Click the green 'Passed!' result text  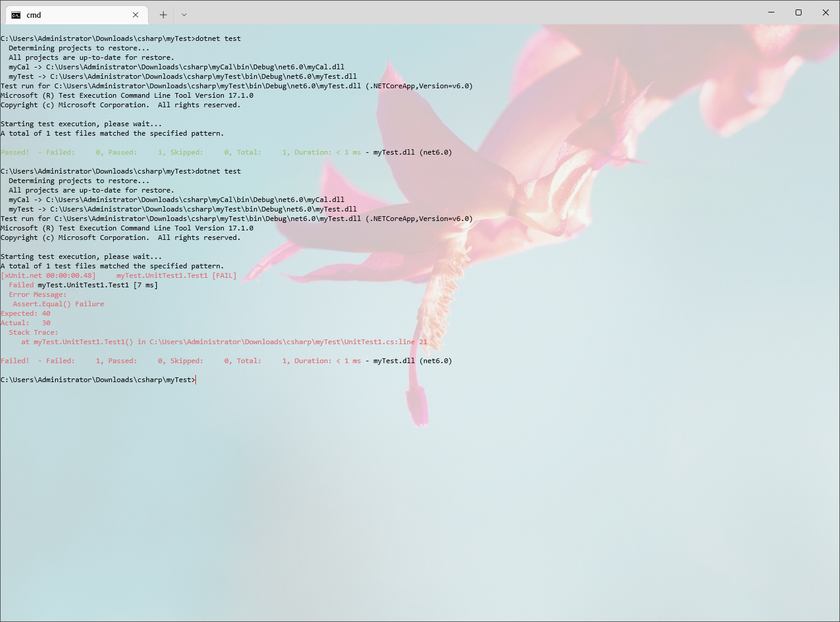click(x=15, y=152)
